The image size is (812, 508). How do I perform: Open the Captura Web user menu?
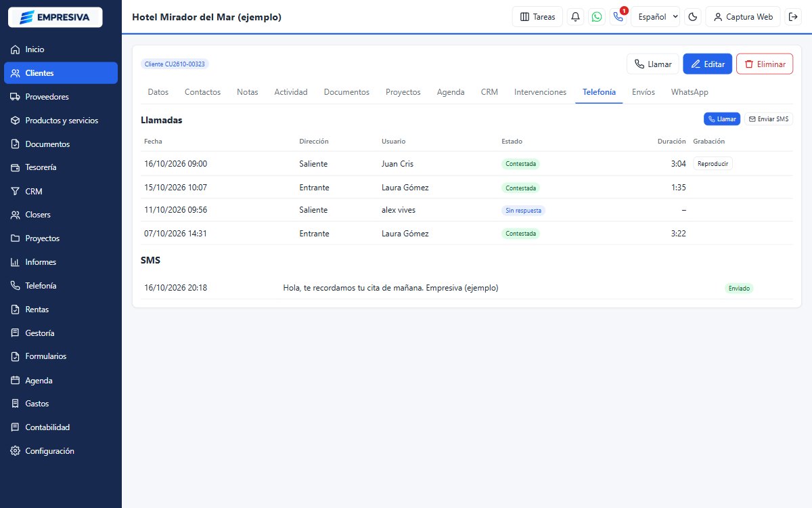(743, 17)
